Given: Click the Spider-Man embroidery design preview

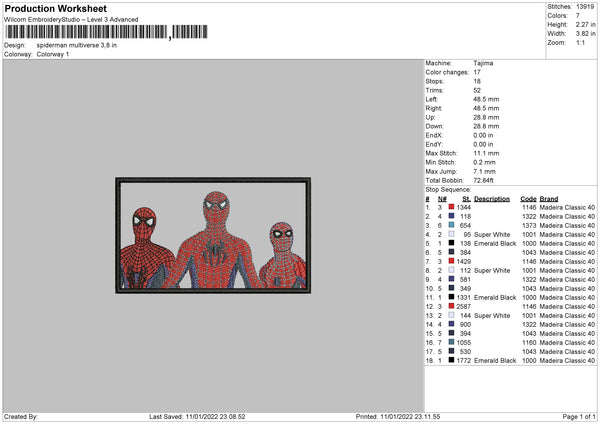Looking at the screenshot, I should click(213, 235).
